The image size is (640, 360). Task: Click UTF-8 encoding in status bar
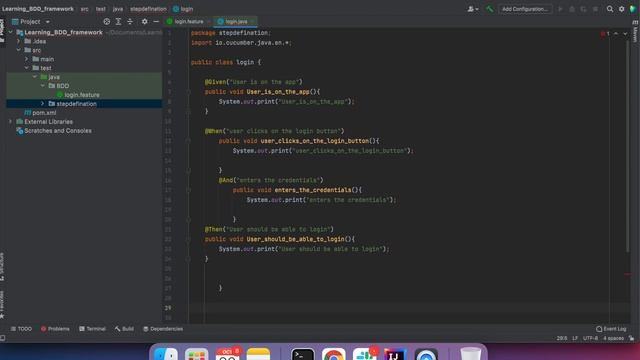click(590, 338)
